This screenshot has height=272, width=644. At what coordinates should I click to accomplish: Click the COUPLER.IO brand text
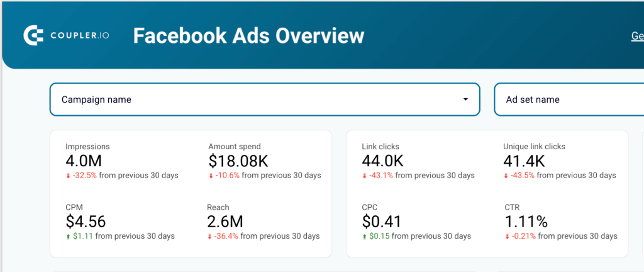(80, 36)
